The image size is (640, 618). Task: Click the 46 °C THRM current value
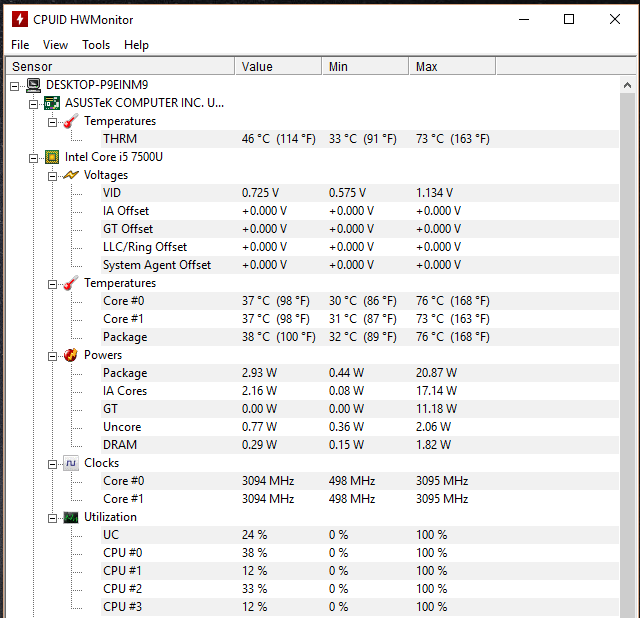[278, 139]
